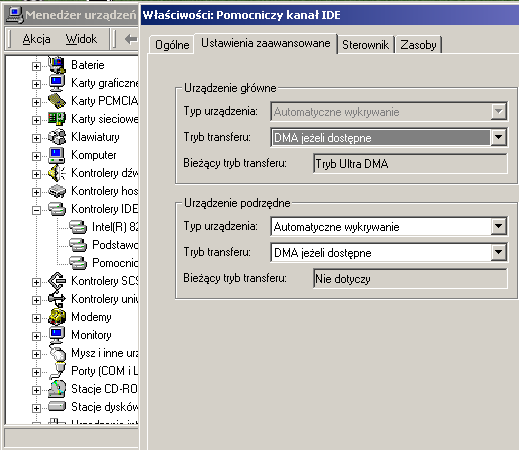Click the Kontrolery hosta icon
The image size is (519, 450).
[57, 191]
